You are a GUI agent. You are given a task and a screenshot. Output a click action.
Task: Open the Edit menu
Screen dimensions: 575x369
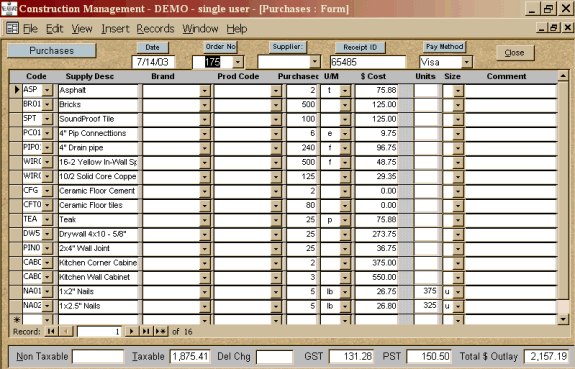point(55,29)
